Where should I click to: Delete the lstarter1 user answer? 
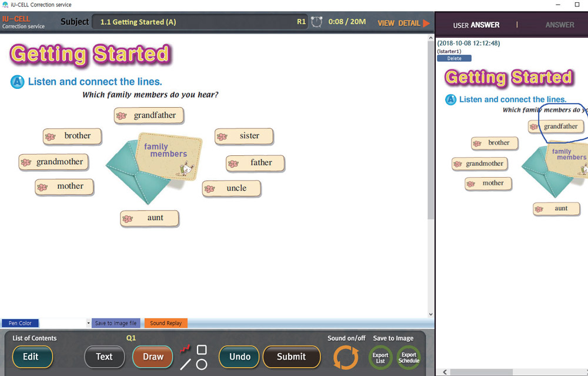[454, 58]
